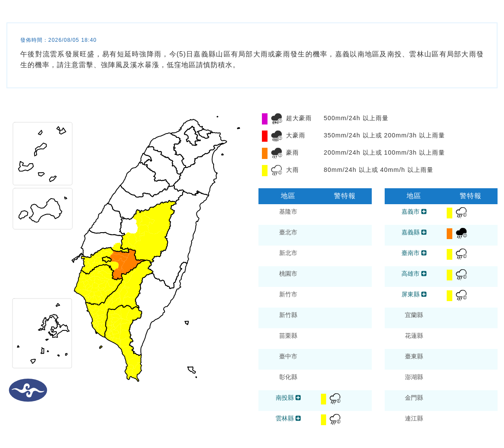Click the purple 超大豪雨 legend swatch
This screenshot has width=504, height=448.
tap(264, 118)
